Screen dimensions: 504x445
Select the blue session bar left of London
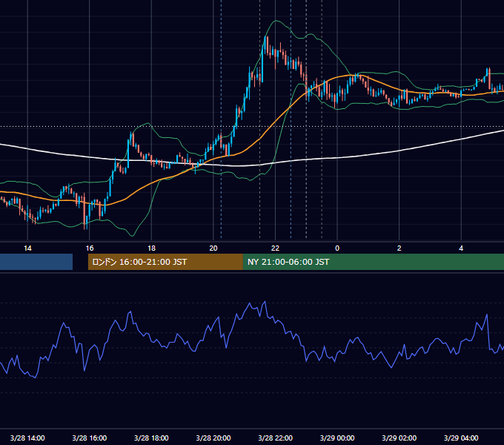click(x=36, y=262)
